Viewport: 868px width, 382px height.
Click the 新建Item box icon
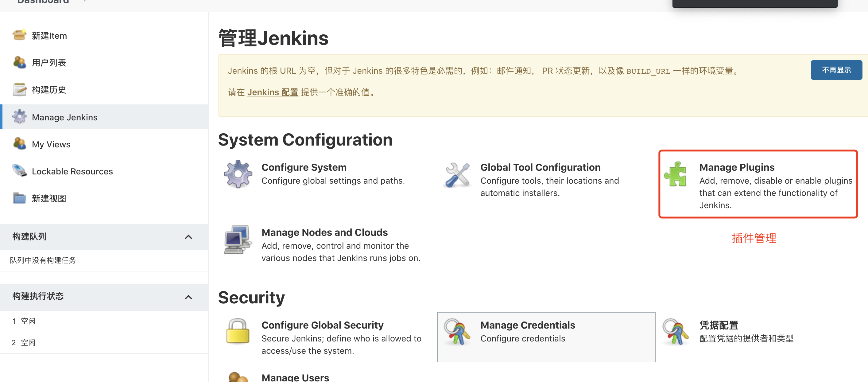click(19, 35)
